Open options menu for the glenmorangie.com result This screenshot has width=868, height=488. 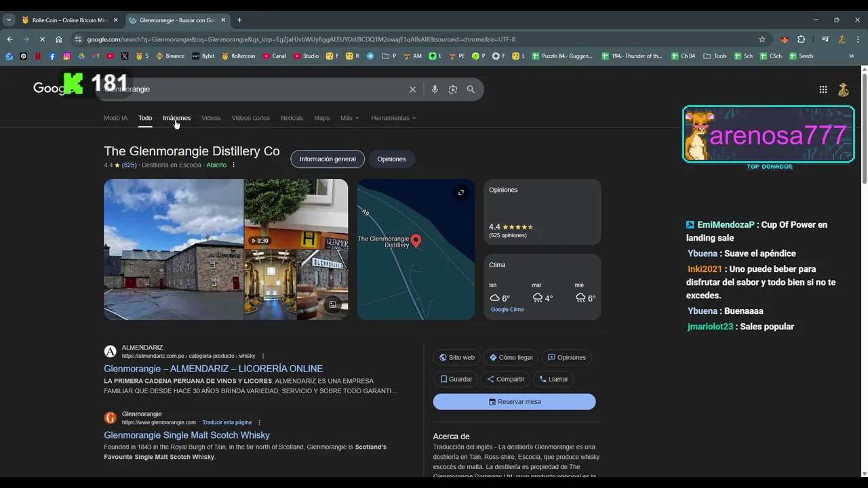(x=259, y=422)
